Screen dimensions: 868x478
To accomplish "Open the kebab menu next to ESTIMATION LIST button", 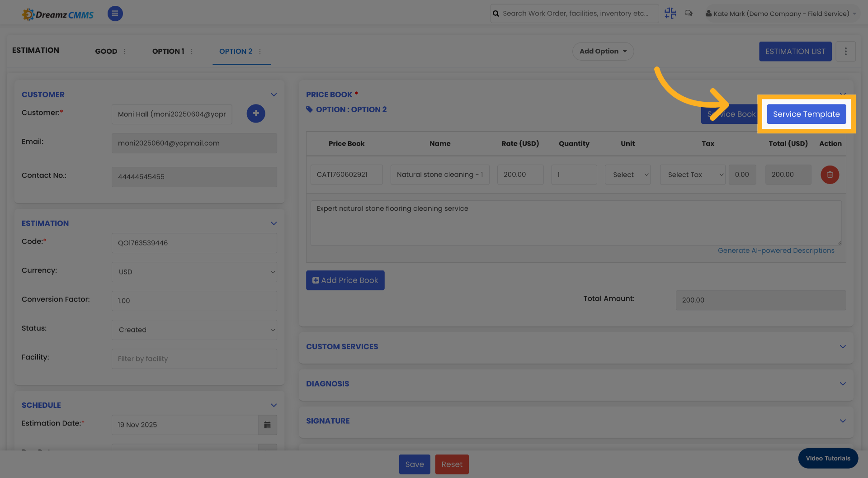I will (845, 51).
